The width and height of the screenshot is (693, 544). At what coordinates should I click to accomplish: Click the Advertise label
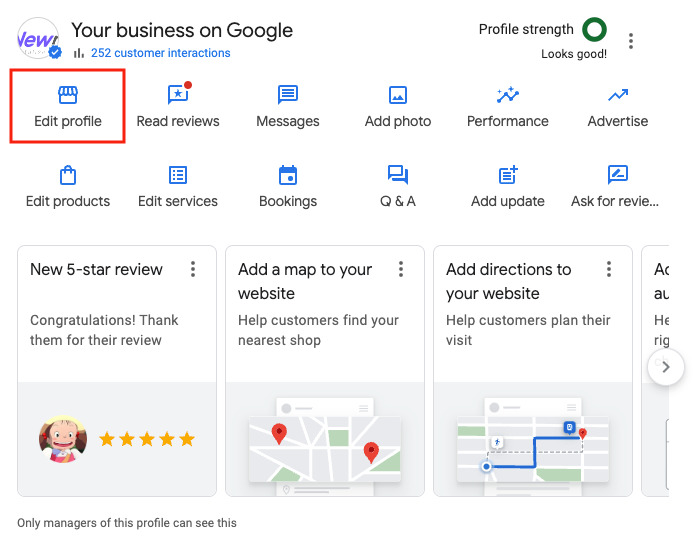pyautogui.click(x=618, y=121)
